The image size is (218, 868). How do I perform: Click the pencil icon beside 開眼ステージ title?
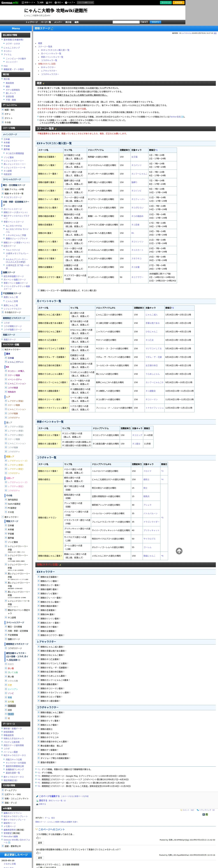tap(52, 29)
